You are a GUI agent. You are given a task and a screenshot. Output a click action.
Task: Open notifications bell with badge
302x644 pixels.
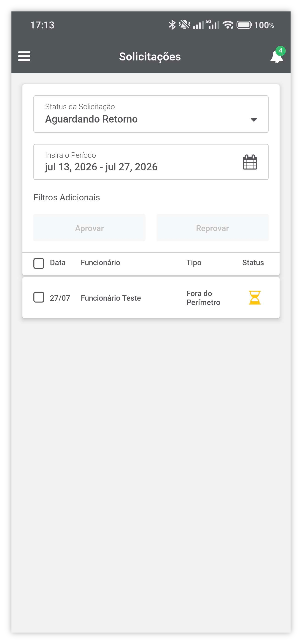[277, 55]
